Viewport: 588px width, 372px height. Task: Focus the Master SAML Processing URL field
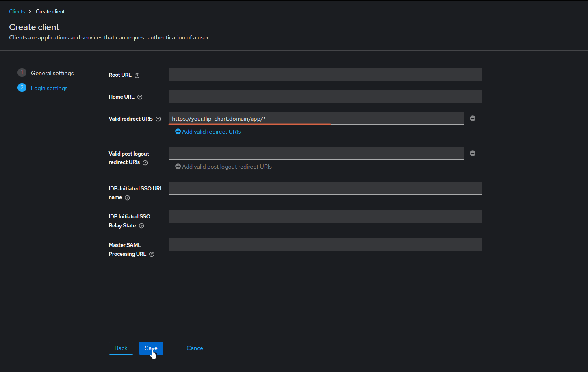[x=325, y=245]
